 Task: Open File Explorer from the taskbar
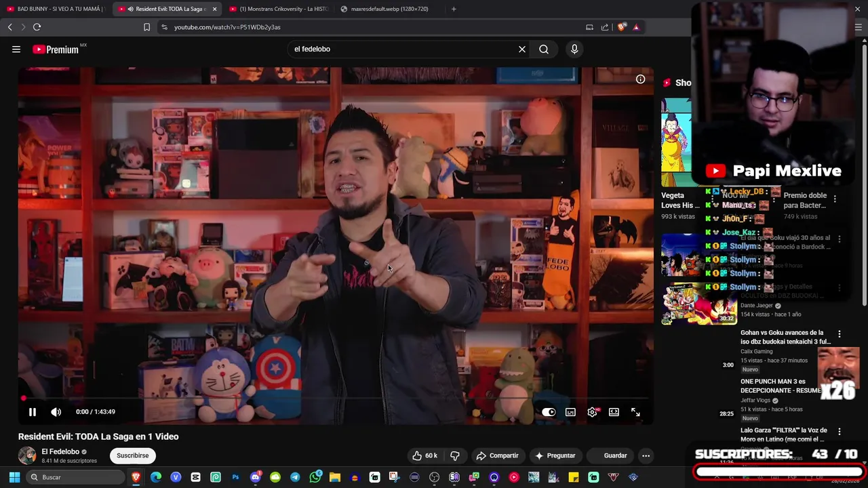coord(335,477)
